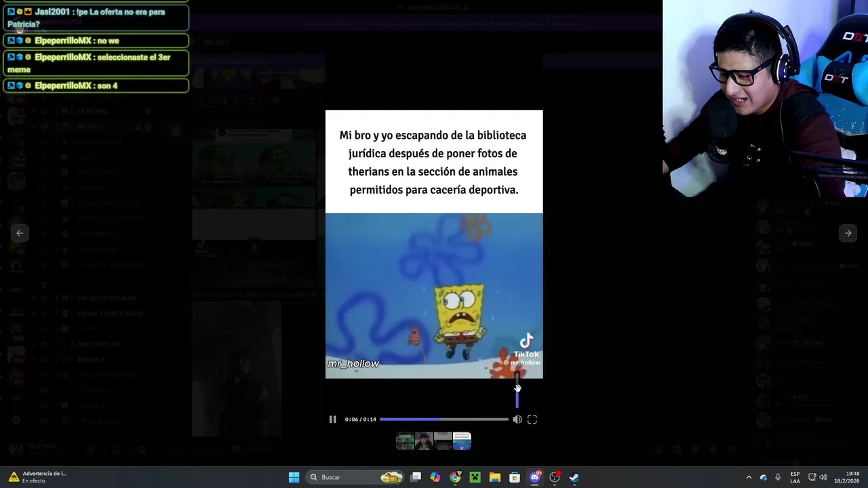Open the horse search highlight icon
This screenshot has width=868, height=488.
tap(391, 477)
